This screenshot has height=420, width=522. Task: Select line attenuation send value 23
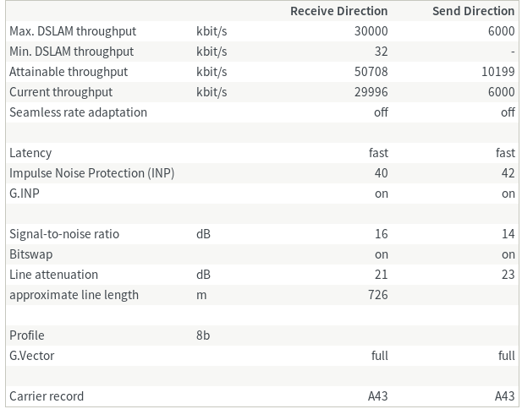[x=508, y=275]
